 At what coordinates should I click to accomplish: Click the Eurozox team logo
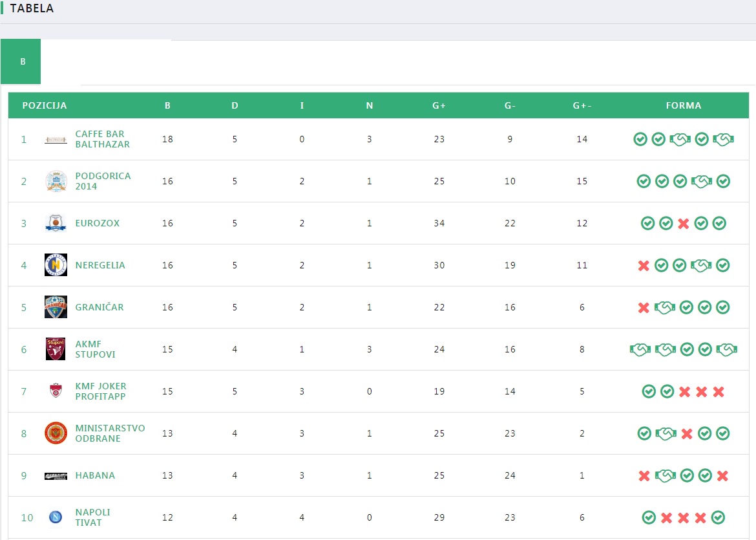[x=56, y=223]
